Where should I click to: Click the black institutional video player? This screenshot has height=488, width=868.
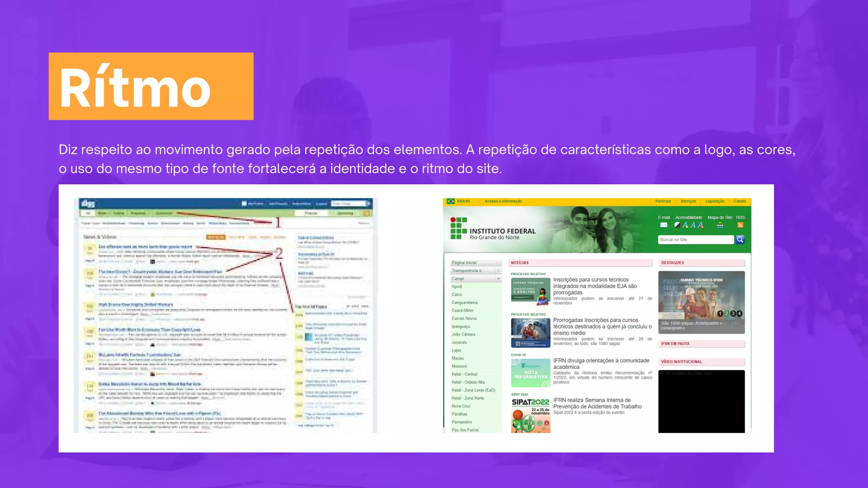[701, 402]
